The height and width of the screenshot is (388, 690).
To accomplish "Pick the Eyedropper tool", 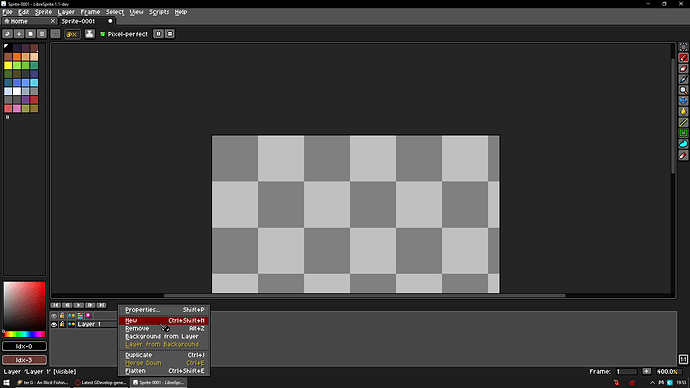I will tap(683, 79).
